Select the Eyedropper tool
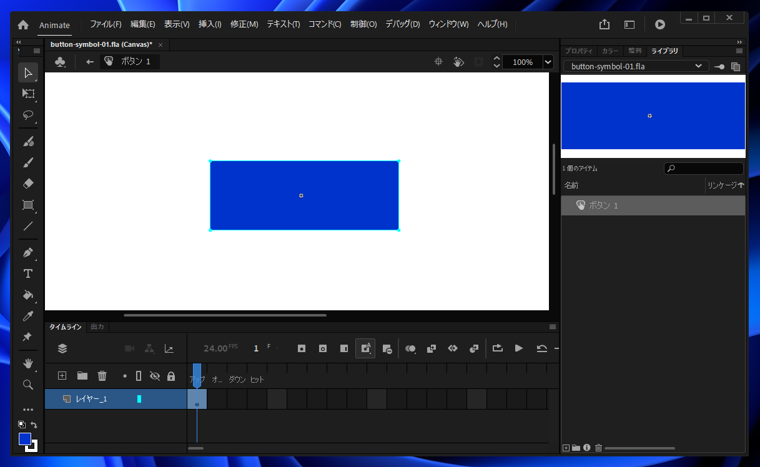 tap(28, 316)
